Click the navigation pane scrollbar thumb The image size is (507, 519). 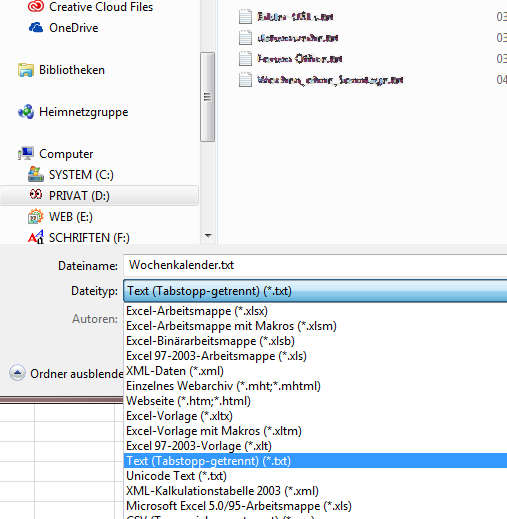tap(207, 97)
